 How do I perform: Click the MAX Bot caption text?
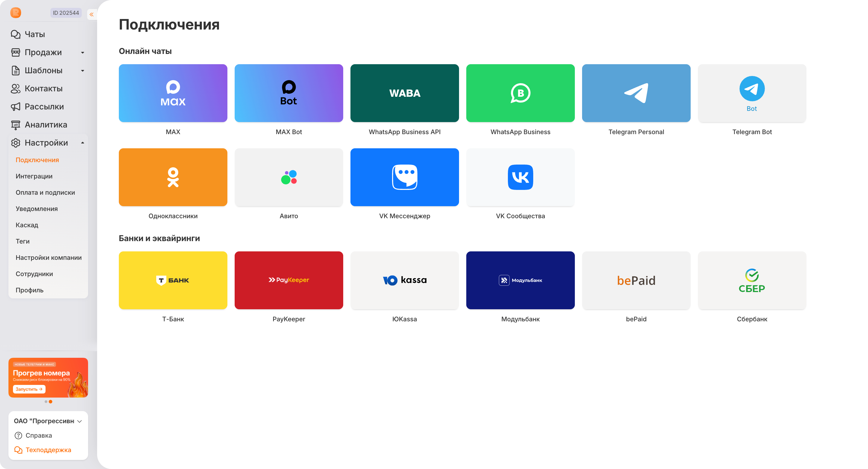coord(289,132)
